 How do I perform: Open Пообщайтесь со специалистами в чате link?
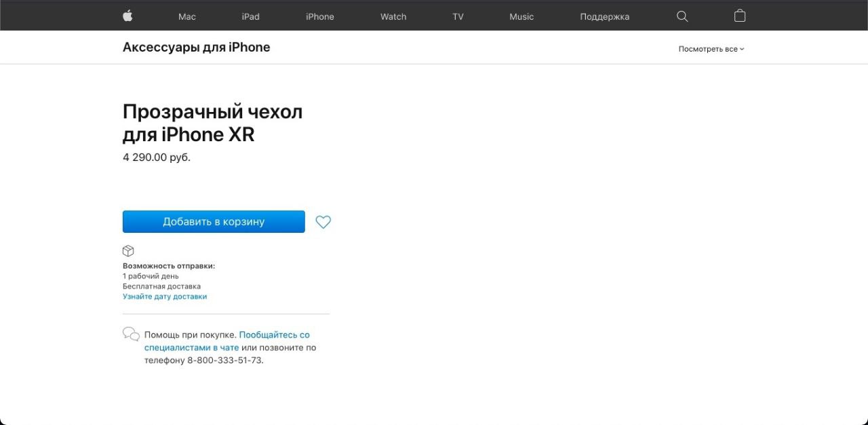227,341
